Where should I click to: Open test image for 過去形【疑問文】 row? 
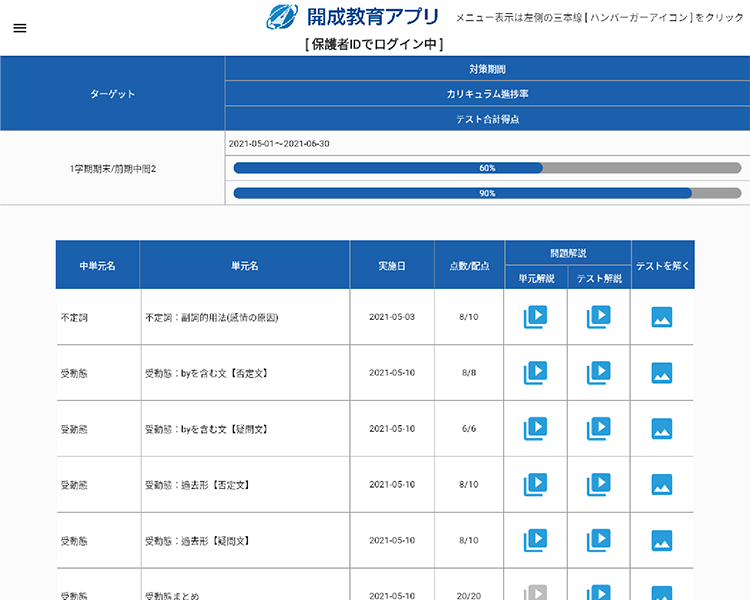coord(662,541)
